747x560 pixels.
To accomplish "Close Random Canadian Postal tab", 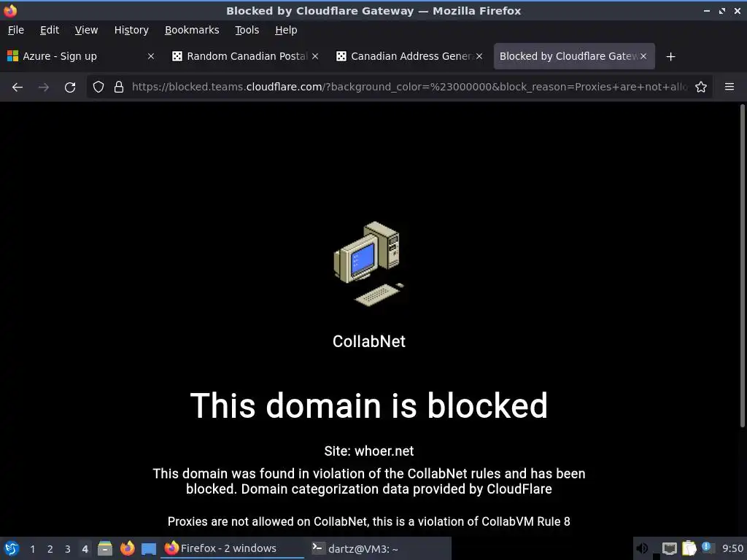I will pyautogui.click(x=315, y=56).
